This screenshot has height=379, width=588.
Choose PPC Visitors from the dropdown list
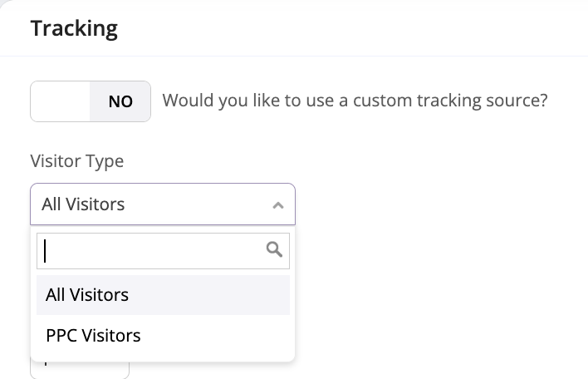coord(93,336)
